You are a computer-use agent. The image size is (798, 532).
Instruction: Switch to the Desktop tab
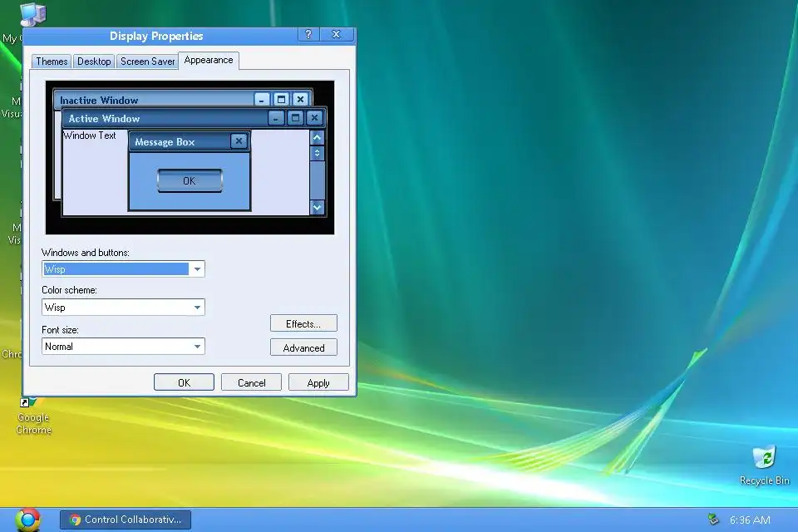[x=94, y=62]
